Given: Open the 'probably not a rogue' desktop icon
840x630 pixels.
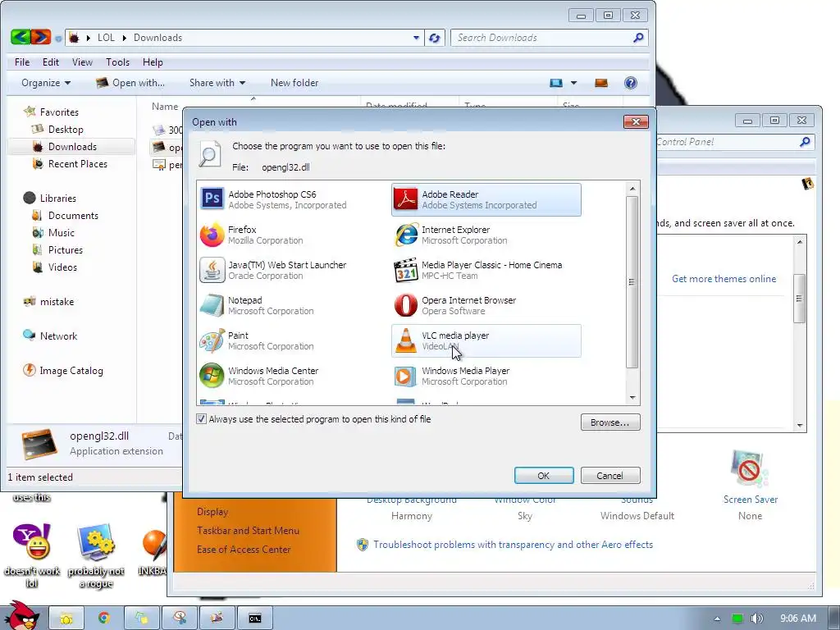Looking at the screenshot, I should pyautogui.click(x=96, y=542).
